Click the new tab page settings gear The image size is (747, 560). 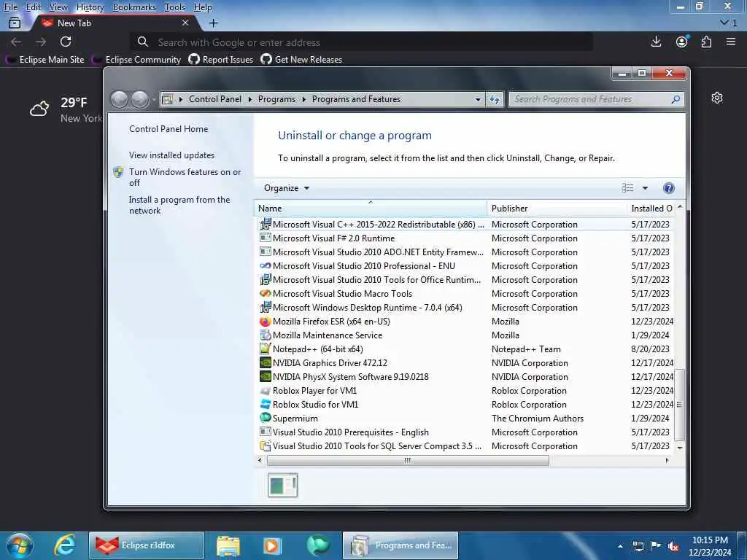pos(717,98)
